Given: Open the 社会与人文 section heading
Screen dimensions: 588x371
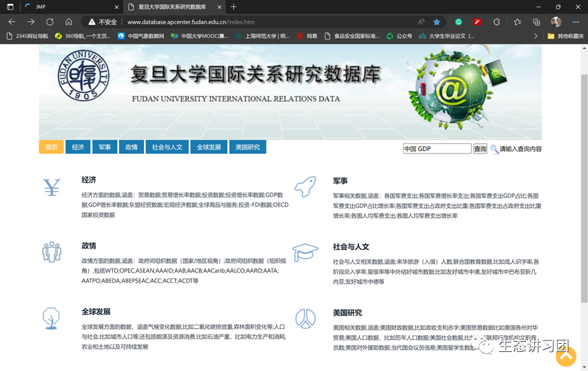Looking at the screenshot, I should pyautogui.click(x=351, y=247).
